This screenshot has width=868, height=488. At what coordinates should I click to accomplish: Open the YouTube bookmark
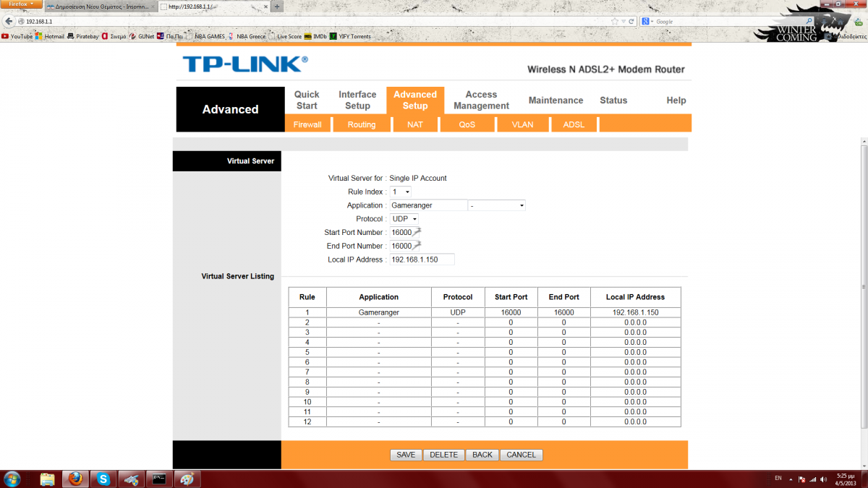(x=17, y=36)
